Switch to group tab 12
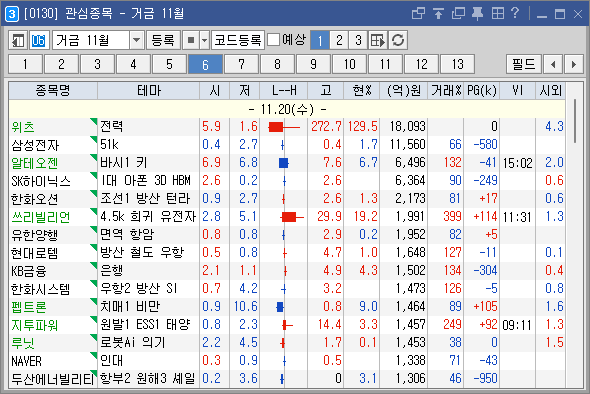The height and width of the screenshot is (394, 590). click(421, 64)
